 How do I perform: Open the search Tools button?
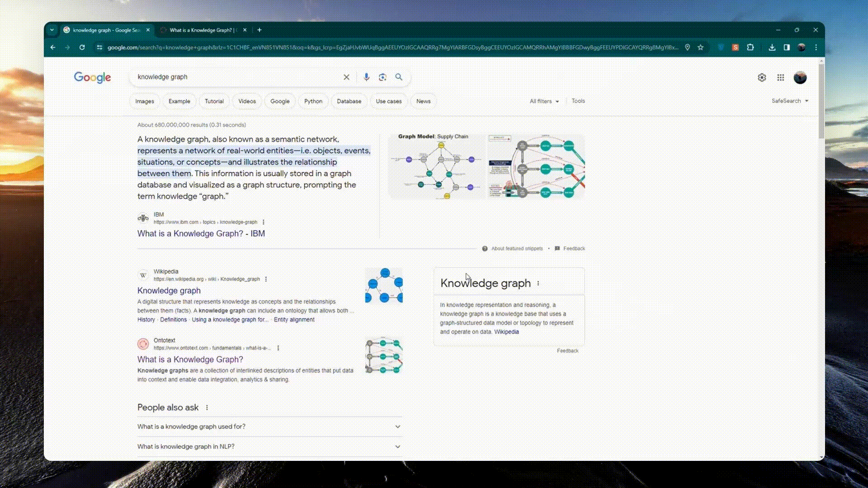(578, 101)
